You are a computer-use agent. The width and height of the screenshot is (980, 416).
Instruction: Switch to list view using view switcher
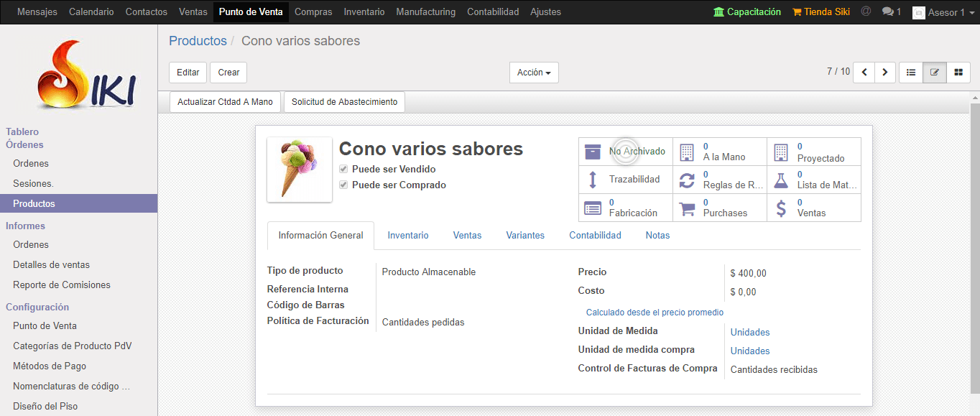click(x=911, y=72)
